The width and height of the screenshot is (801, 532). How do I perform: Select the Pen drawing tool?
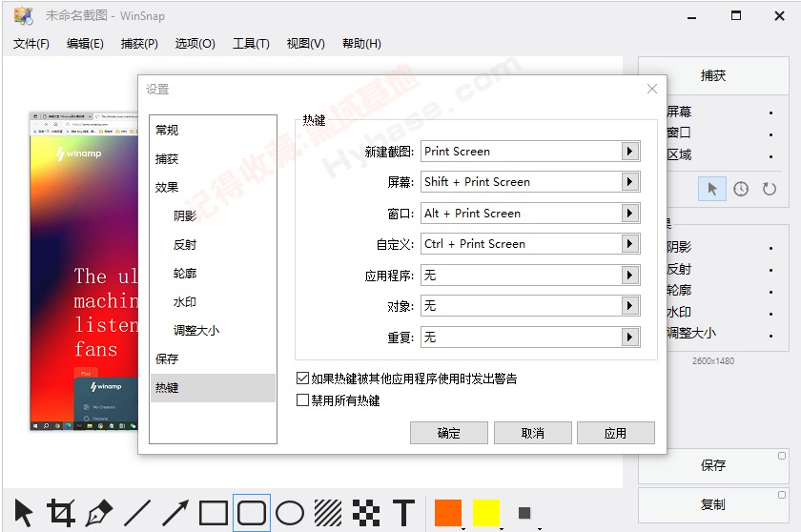tap(99, 513)
